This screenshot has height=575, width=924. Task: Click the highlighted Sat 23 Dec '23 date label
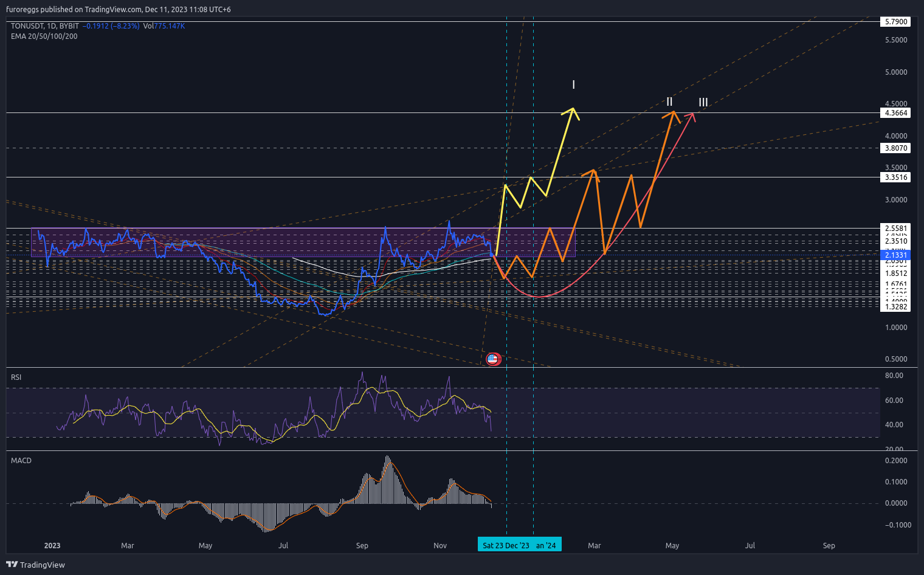click(x=506, y=545)
